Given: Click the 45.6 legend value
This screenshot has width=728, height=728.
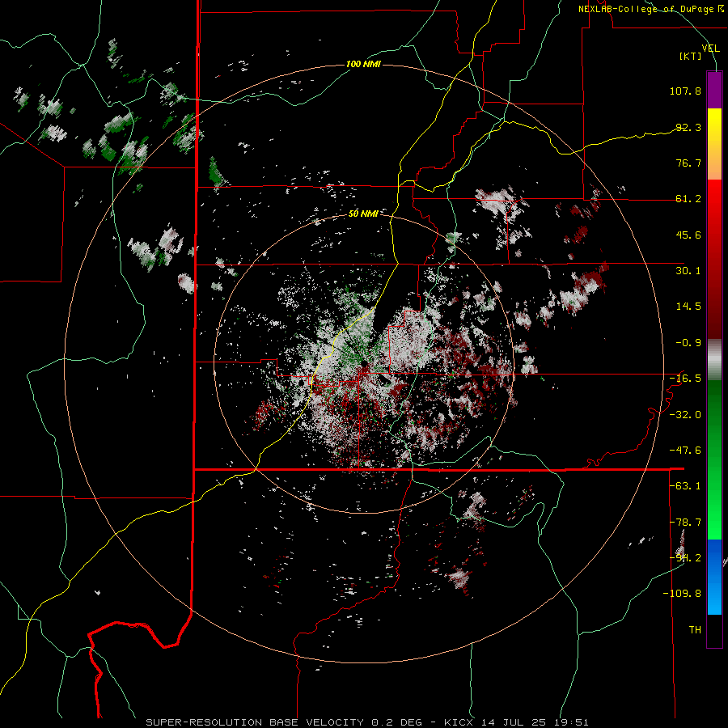Looking at the screenshot, I should [x=688, y=235].
